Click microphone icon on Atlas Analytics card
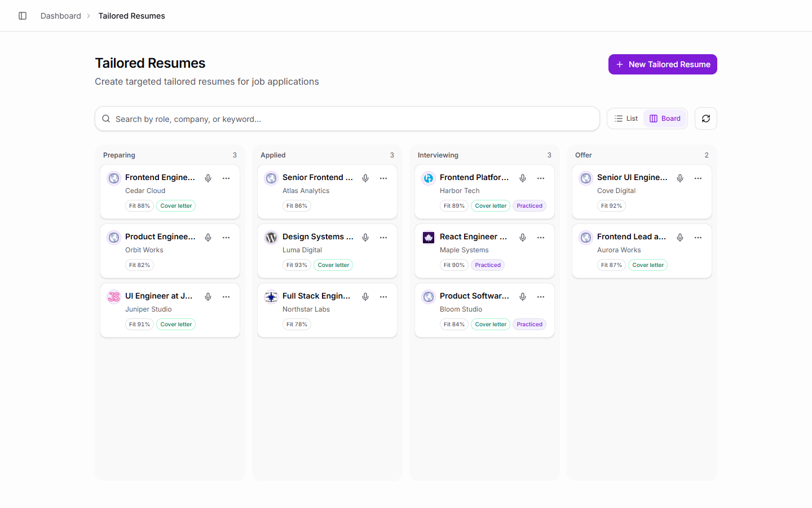Viewport: 812px width, 508px height. pos(365,178)
